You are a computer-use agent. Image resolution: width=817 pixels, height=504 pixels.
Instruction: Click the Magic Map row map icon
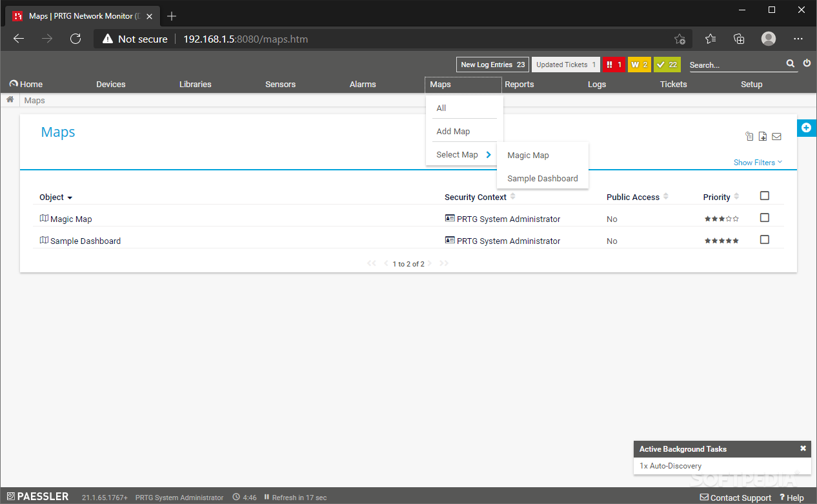pos(44,219)
